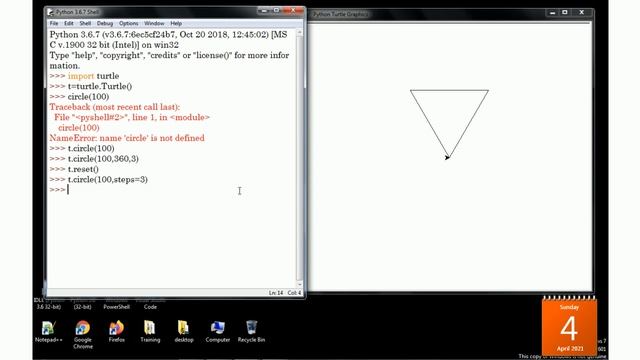This screenshot has height=360, width=640.
Task: Click the orange calendar gadget showing 4
Action: pyautogui.click(x=569, y=327)
